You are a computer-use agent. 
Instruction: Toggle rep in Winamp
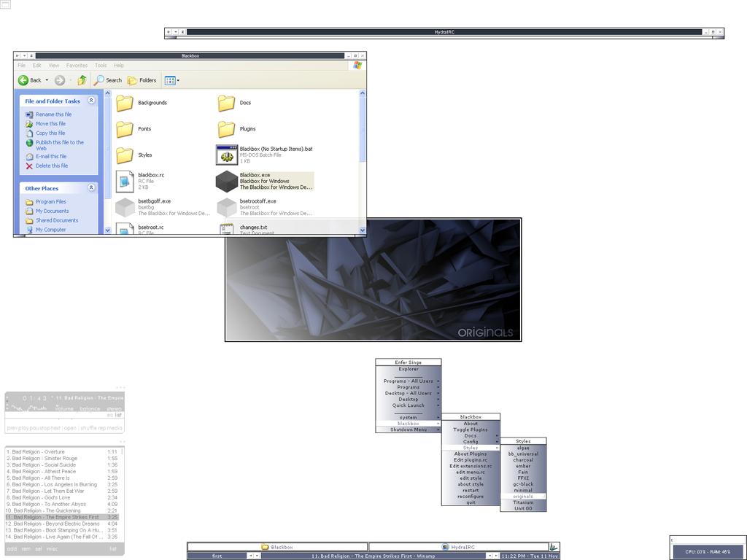click(x=101, y=428)
